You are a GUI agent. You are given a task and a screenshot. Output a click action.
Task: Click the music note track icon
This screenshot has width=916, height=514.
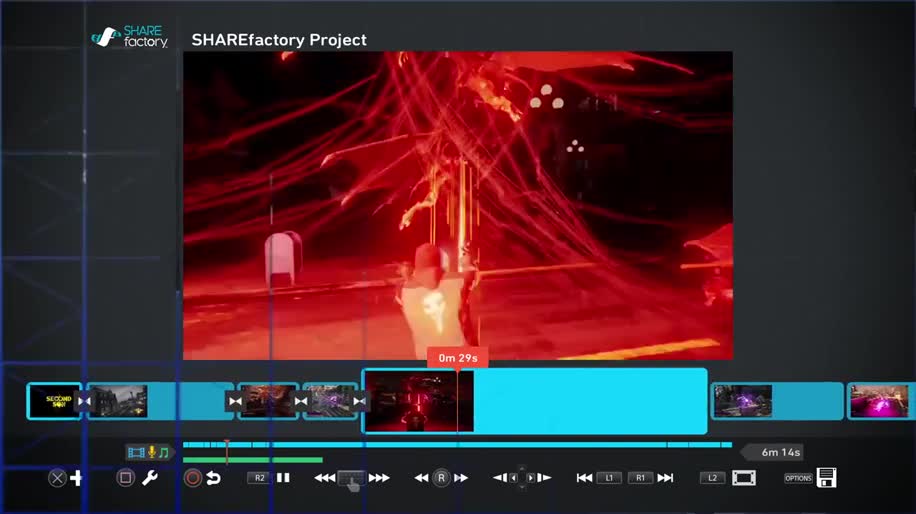pos(164,453)
